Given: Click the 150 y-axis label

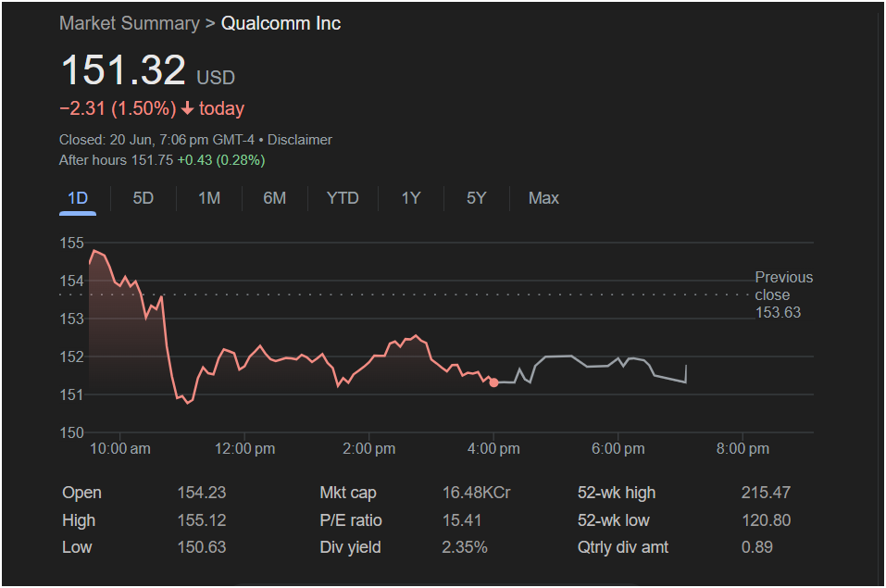Looking at the screenshot, I should [x=72, y=432].
